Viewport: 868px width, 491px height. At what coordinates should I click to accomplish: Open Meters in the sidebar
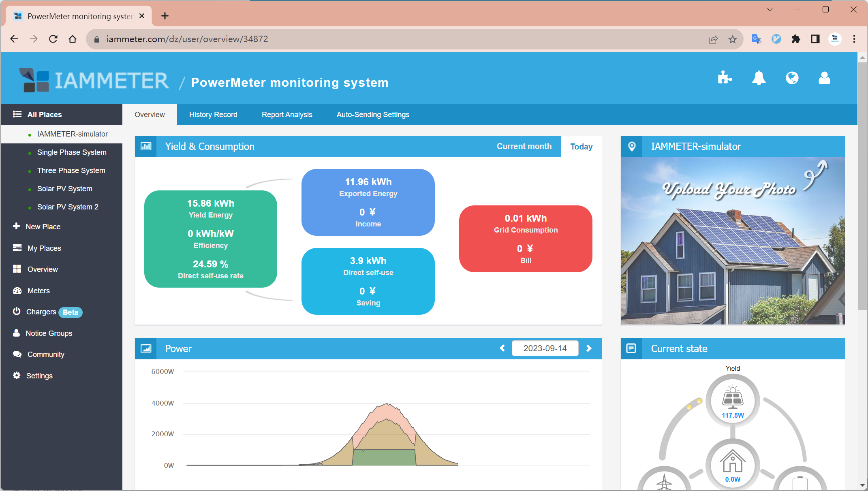coord(38,290)
